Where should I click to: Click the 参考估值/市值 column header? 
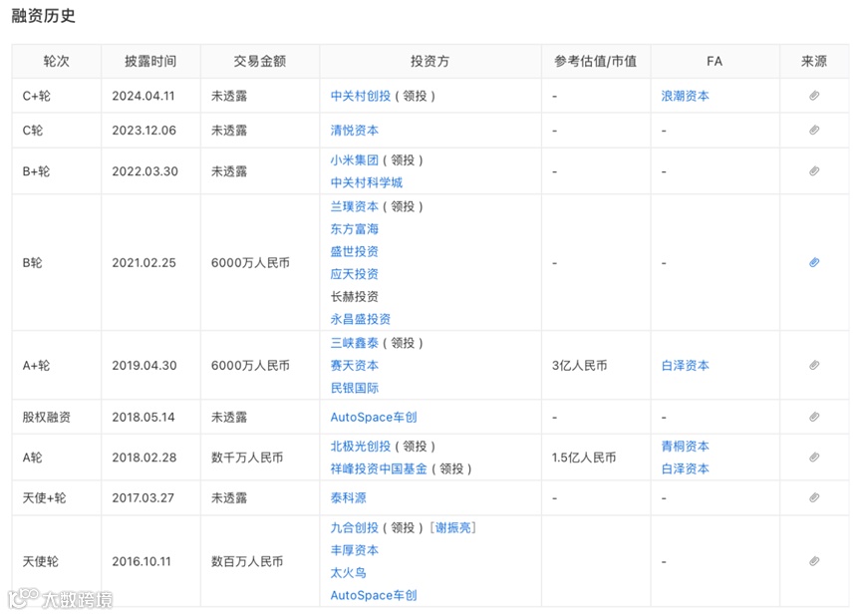595,61
